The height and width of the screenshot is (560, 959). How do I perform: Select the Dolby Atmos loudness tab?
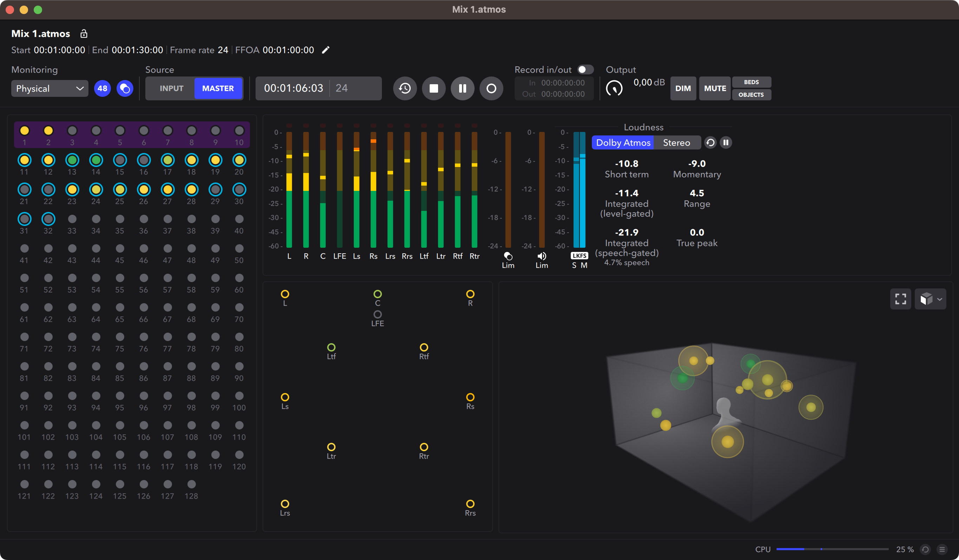(x=623, y=142)
